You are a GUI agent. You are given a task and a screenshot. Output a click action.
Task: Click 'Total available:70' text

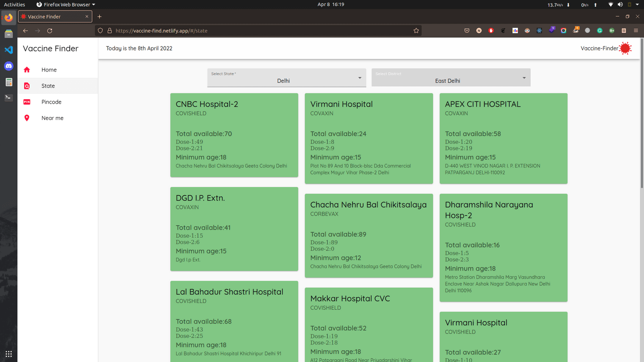click(x=203, y=134)
